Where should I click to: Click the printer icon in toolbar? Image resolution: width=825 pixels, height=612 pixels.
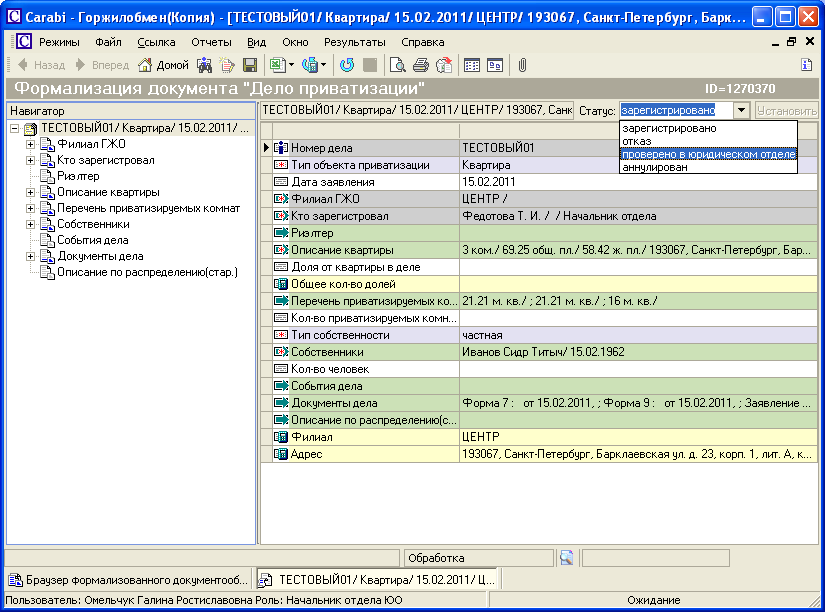pos(421,65)
